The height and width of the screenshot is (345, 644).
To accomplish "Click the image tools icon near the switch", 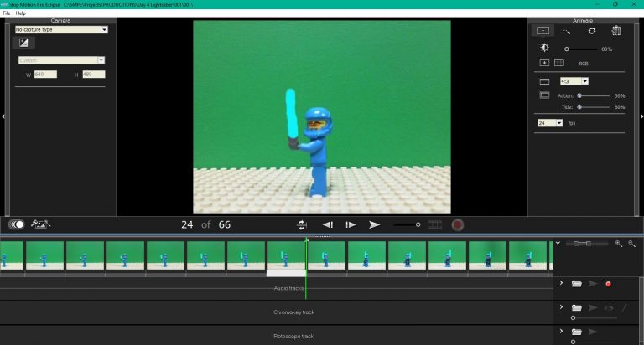I will (x=40, y=224).
